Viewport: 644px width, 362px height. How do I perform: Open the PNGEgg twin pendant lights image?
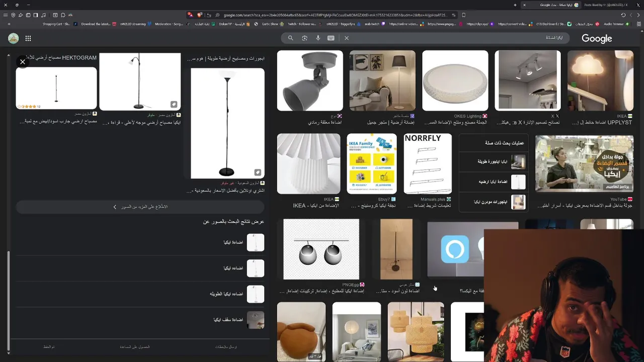321,249
